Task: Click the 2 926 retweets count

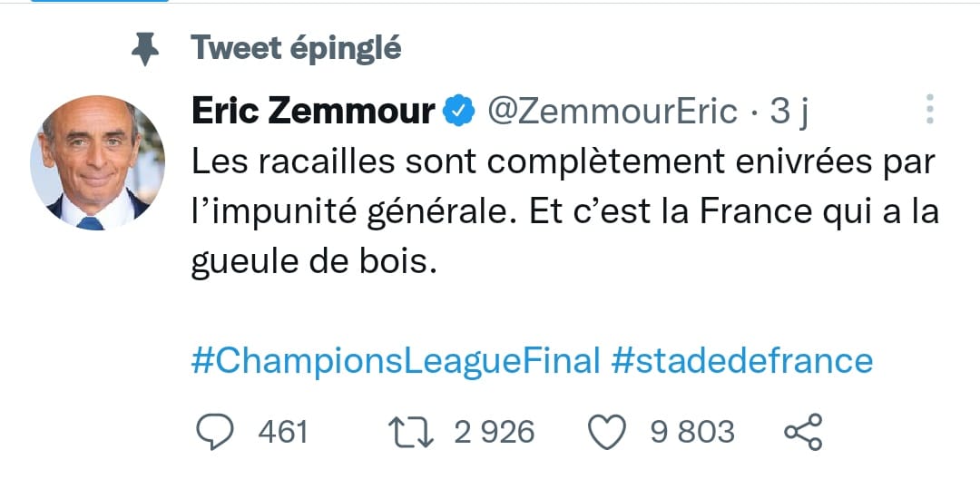Action: click(x=493, y=432)
